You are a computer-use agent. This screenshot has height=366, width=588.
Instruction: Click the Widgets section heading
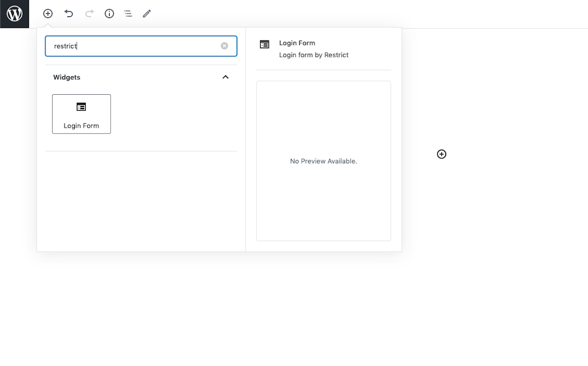(x=67, y=77)
